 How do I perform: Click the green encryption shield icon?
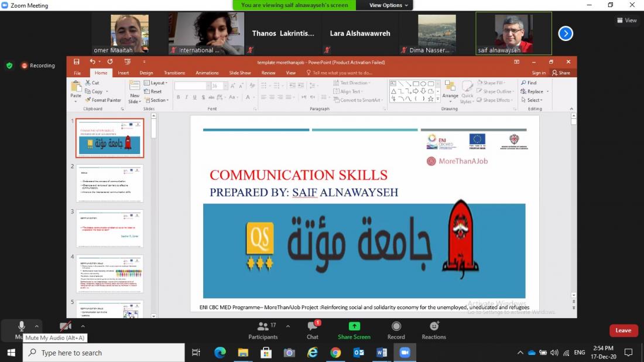pyautogui.click(x=9, y=66)
